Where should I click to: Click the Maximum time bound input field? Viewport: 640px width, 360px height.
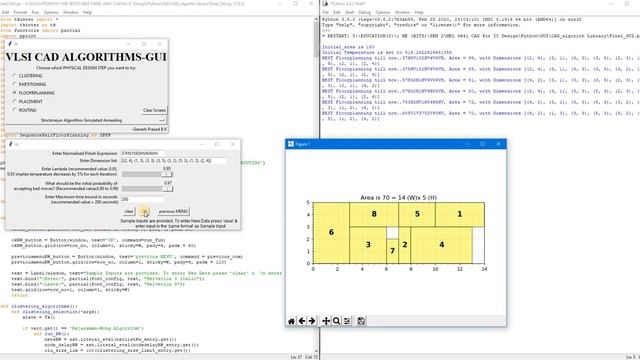[x=142, y=199]
